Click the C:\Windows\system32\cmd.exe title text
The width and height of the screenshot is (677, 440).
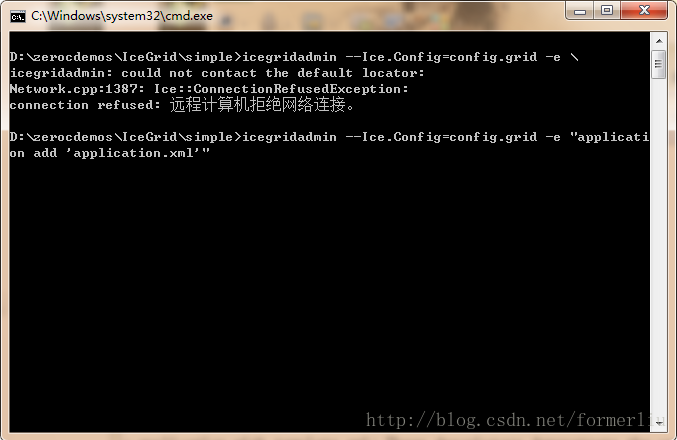pyautogui.click(x=122, y=16)
